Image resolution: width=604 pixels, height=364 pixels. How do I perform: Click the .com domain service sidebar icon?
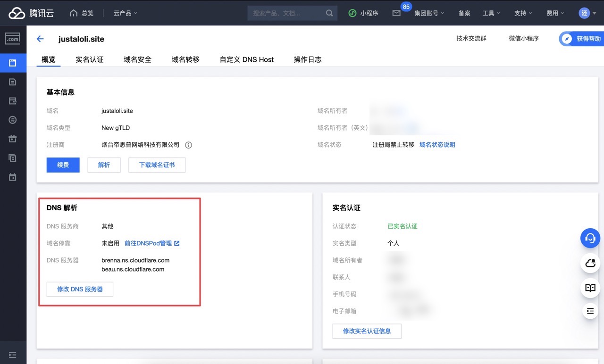[13, 39]
